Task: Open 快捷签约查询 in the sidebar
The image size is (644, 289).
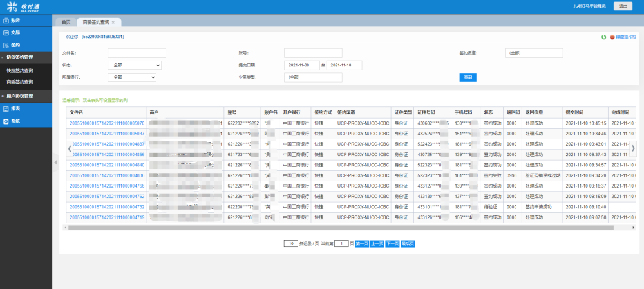Action: pyautogui.click(x=20, y=71)
